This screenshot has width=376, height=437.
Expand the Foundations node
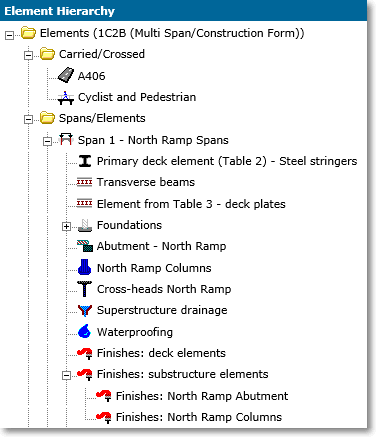point(66,227)
